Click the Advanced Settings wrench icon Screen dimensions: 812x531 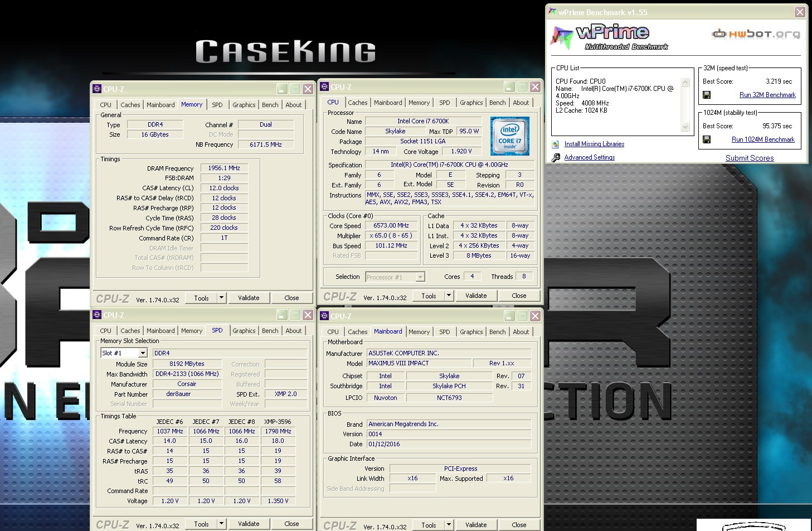coord(556,158)
